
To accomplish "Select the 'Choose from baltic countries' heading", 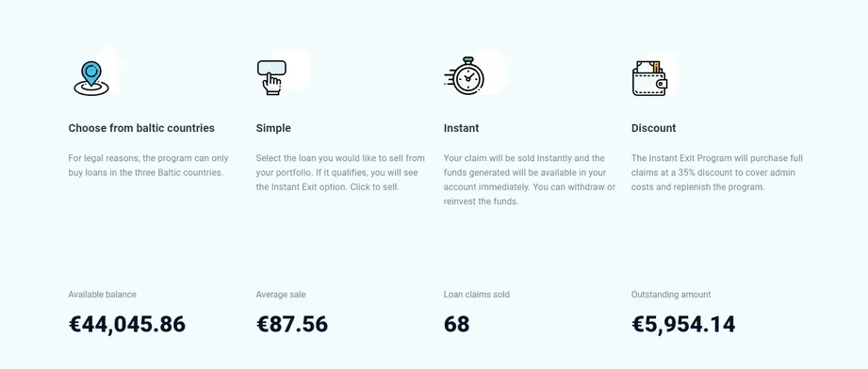I will [x=141, y=128].
